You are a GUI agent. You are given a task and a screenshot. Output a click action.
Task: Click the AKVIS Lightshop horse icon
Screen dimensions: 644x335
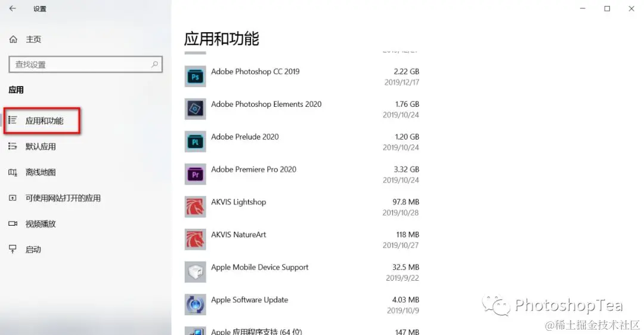tap(195, 207)
